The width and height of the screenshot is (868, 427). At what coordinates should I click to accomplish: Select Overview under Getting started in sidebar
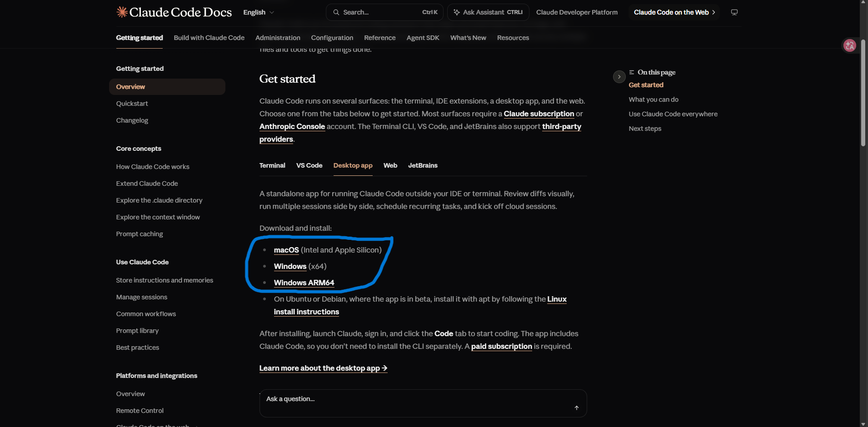click(x=167, y=87)
